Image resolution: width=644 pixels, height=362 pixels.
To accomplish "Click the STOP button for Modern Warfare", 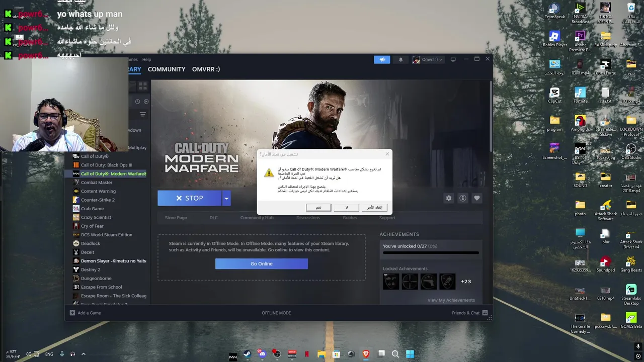I will click(189, 198).
